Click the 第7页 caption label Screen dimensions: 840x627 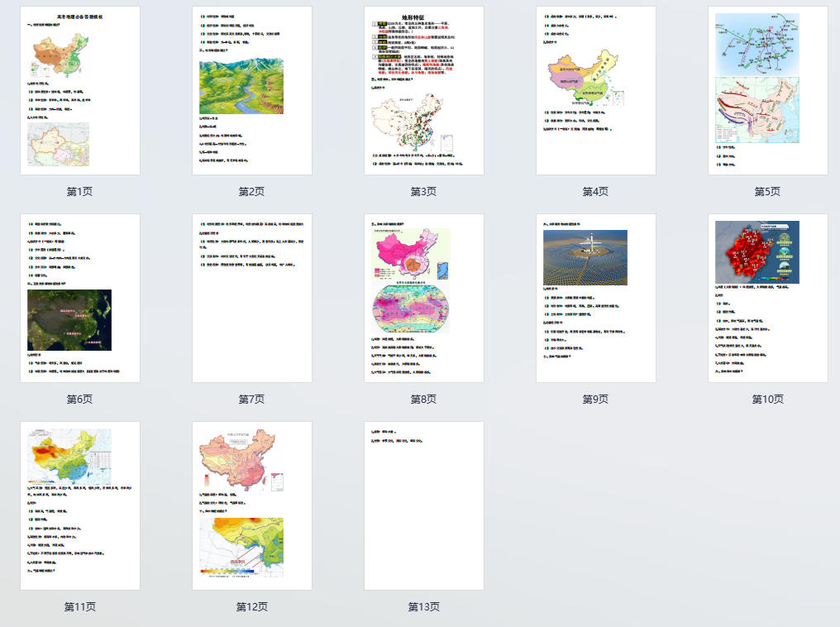coord(252,400)
